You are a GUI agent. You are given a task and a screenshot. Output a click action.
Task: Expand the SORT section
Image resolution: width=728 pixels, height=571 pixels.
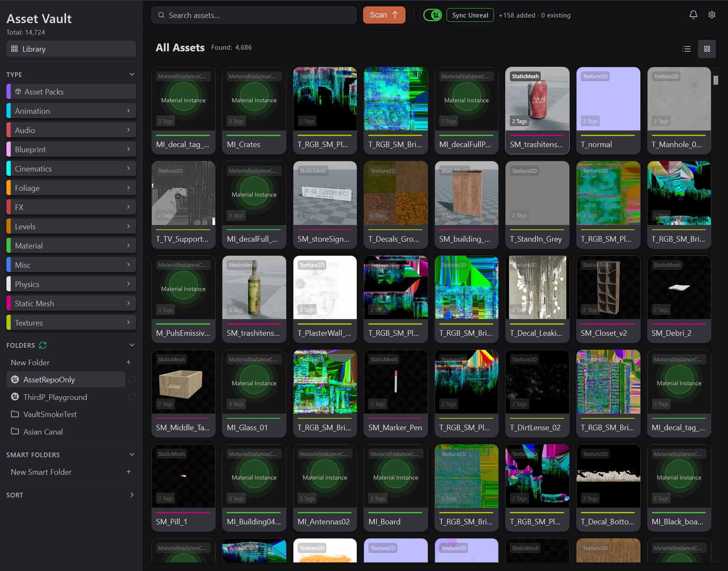132,495
